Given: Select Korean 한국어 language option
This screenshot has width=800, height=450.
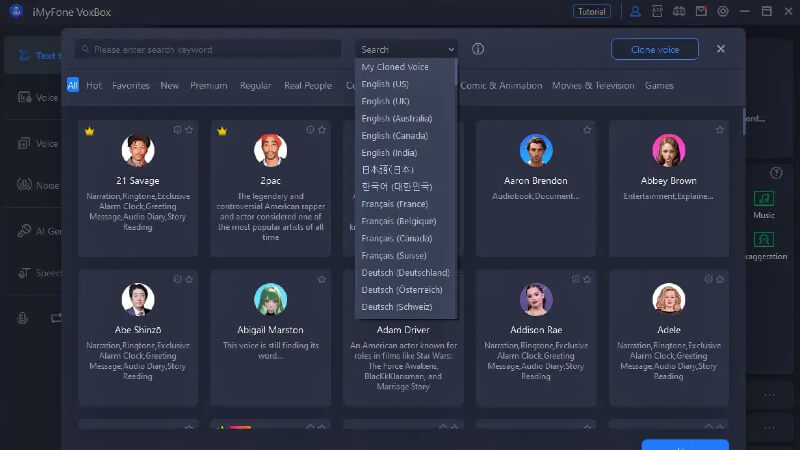Looking at the screenshot, I should [396, 187].
